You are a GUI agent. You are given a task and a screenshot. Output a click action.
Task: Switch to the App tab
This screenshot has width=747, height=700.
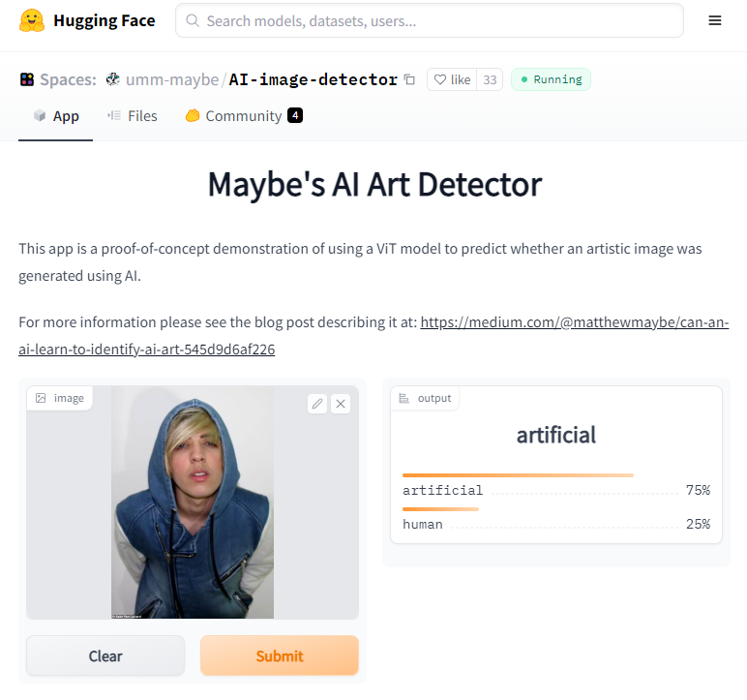(56, 116)
